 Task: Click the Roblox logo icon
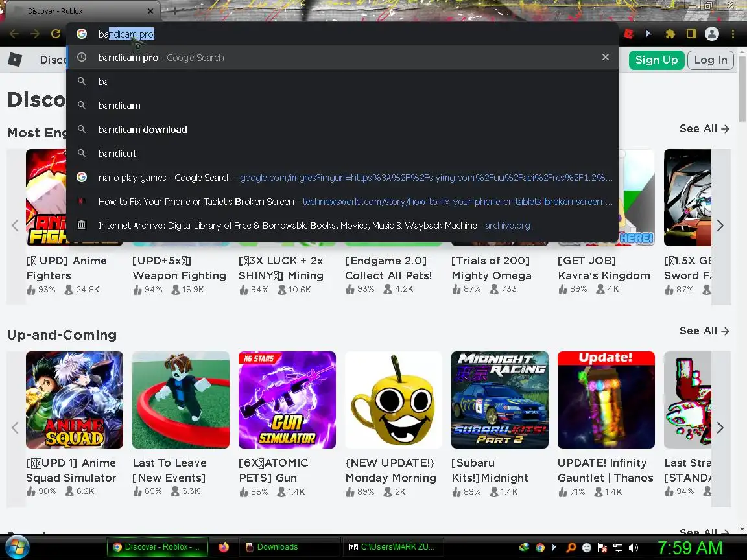tap(15, 60)
